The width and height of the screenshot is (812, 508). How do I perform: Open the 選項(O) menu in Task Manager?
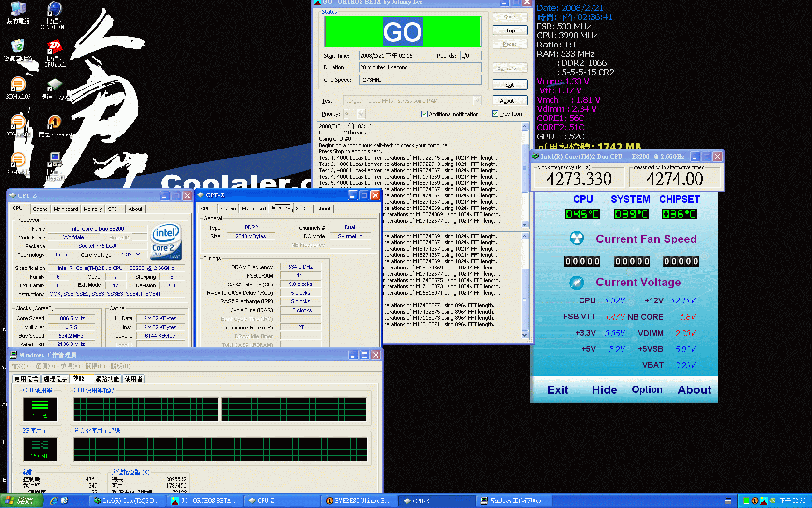coord(45,366)
